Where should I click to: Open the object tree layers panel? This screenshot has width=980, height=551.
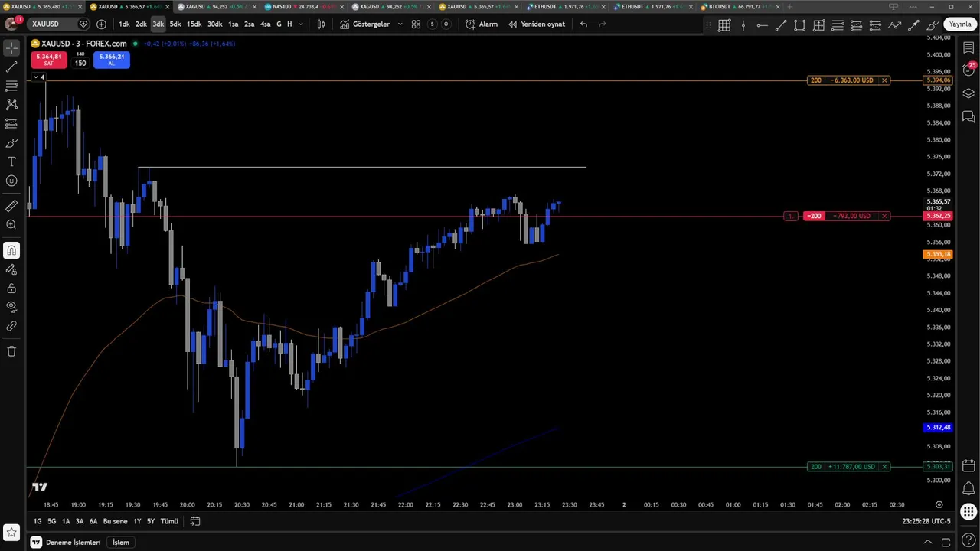(x=969, y=93)
